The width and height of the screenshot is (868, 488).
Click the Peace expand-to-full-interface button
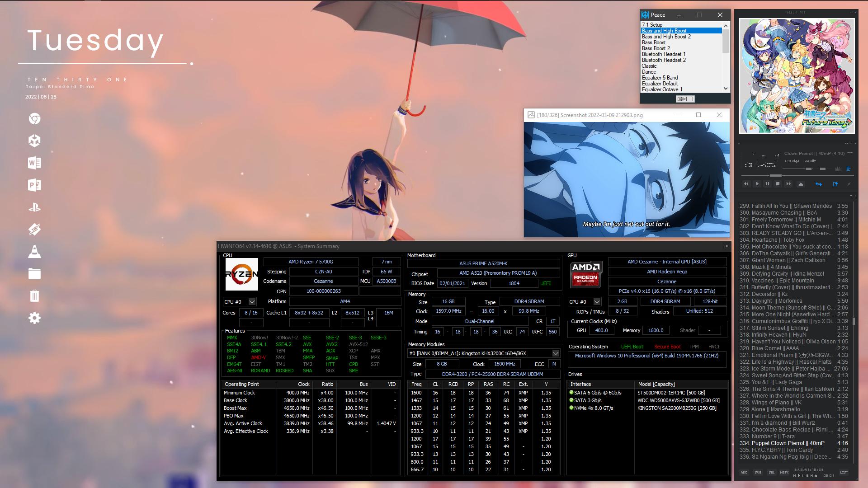point(685,99)
